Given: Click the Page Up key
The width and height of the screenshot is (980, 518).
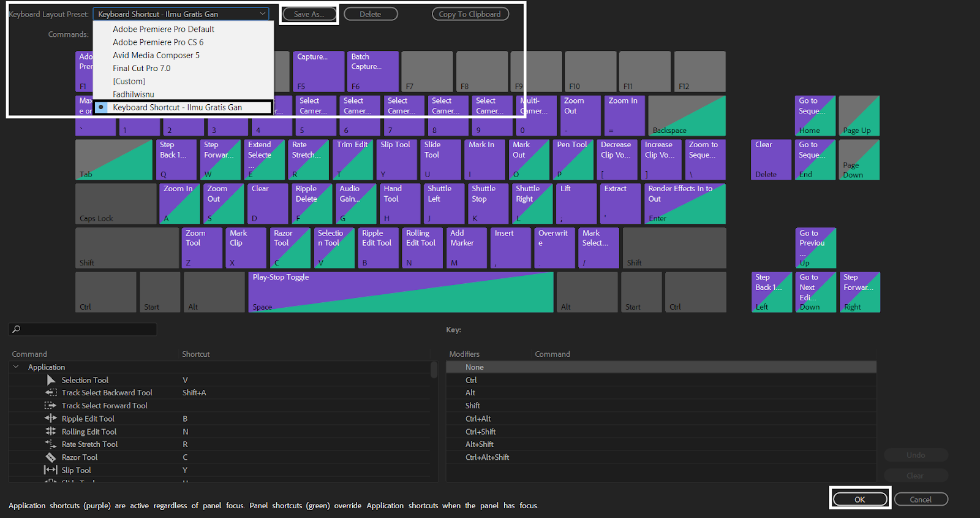Looking at the screenshot, I should point(859,116).
